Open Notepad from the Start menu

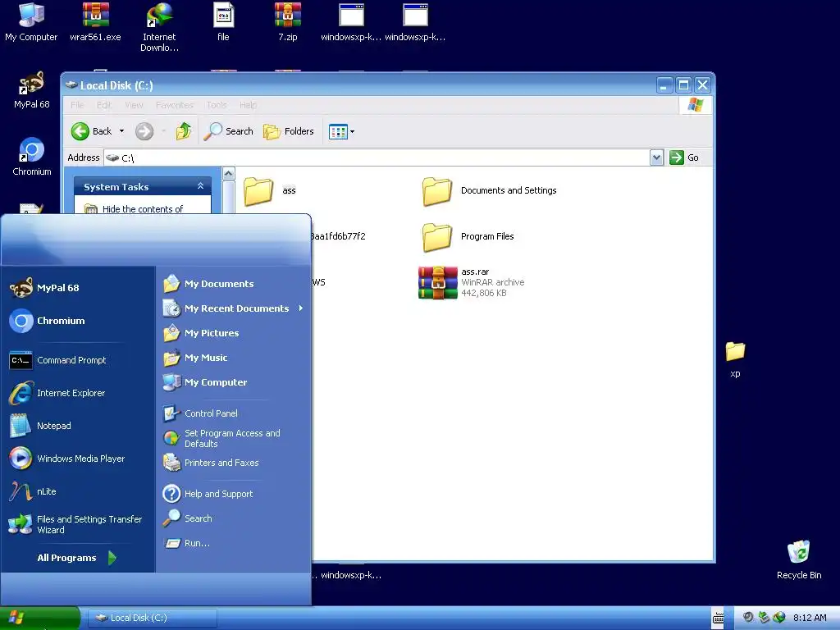coord(40,426)
